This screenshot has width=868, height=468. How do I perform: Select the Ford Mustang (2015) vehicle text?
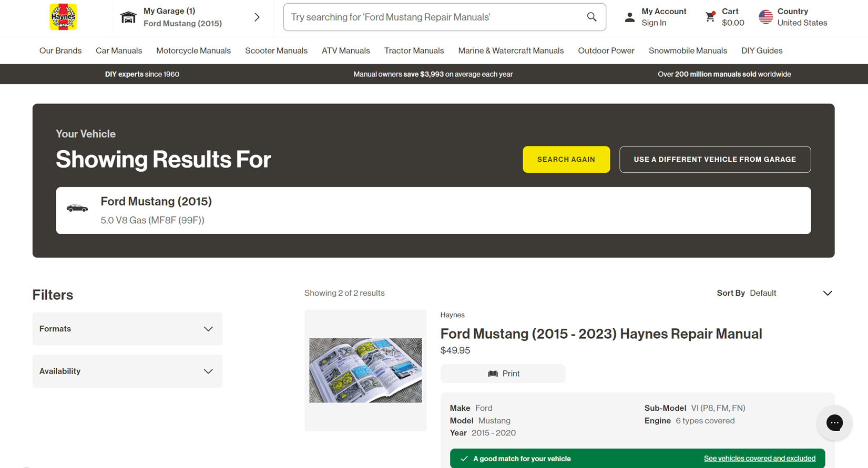(156, 202)
